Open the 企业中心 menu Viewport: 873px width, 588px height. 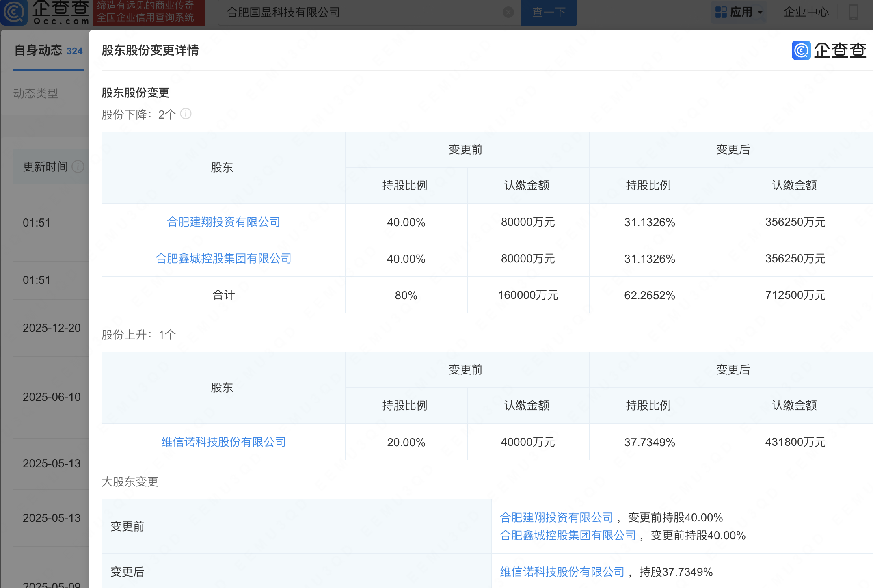[x=806, y=12]
